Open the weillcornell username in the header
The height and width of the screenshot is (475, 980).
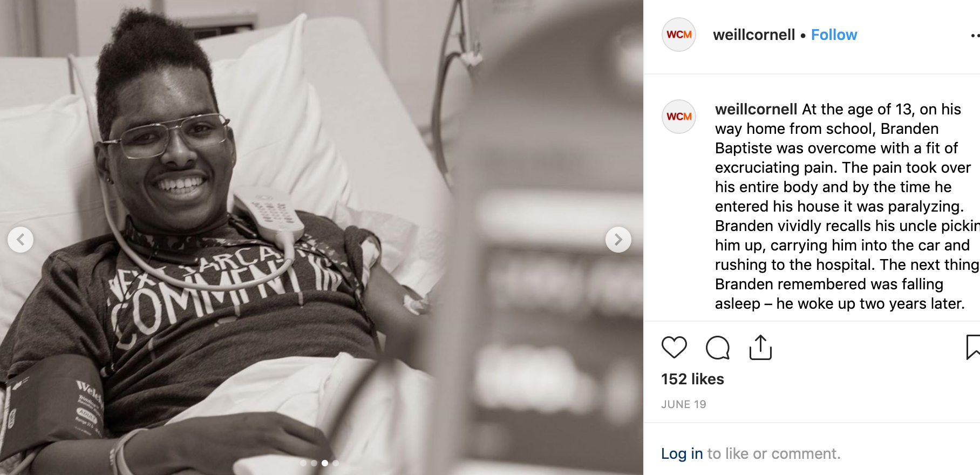point(754,35)
